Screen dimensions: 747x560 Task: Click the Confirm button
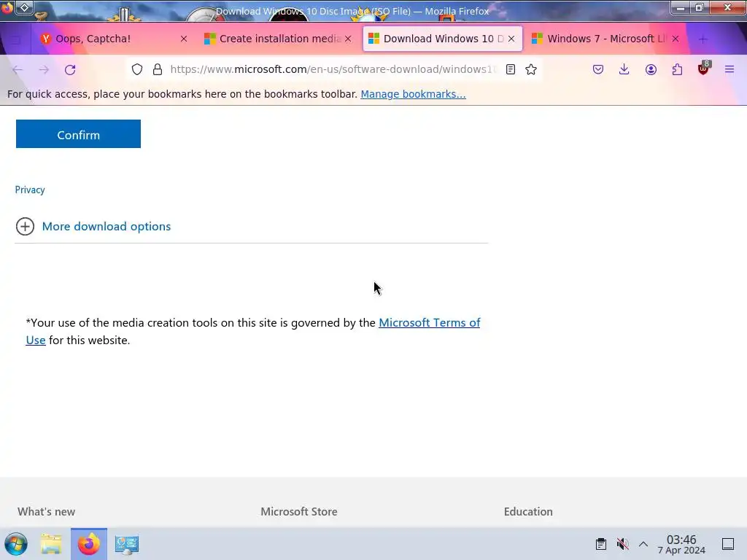tap(78, 134)
